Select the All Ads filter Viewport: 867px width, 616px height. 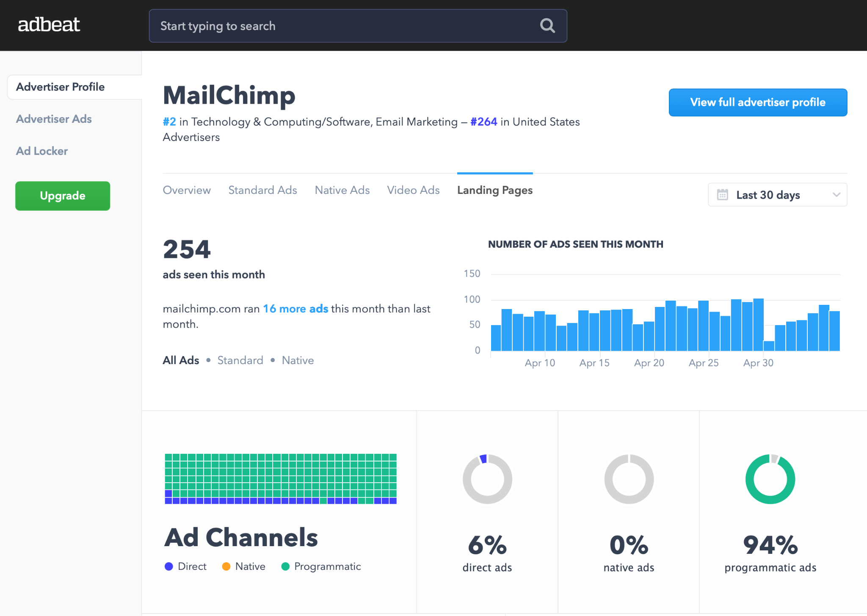pos(180,360)
